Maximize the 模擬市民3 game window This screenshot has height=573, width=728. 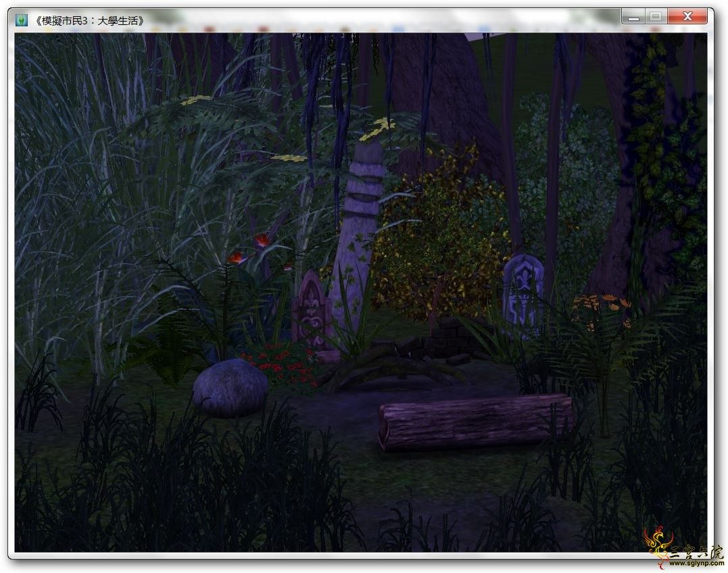(656, 17)
